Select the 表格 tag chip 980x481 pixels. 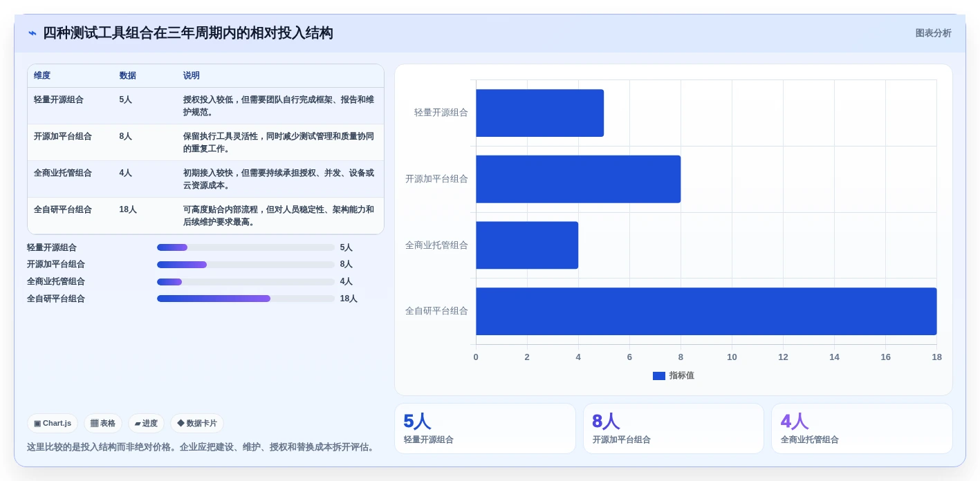(103, 424)
